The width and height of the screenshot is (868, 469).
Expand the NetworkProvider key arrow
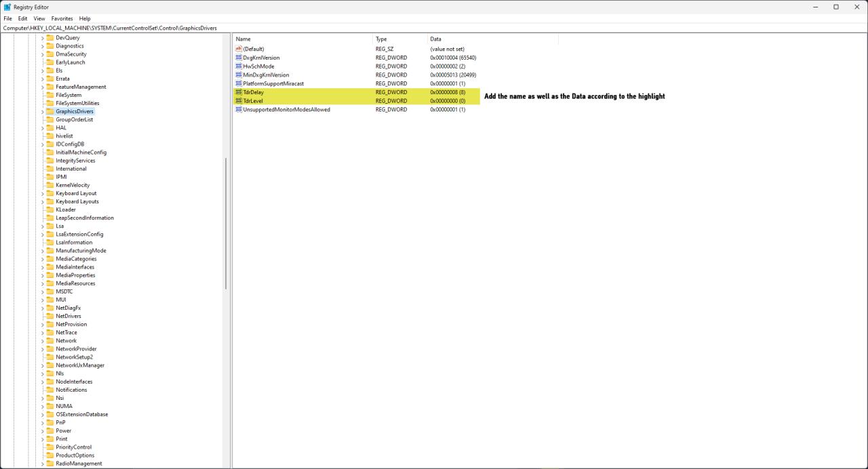click(42, 349)
